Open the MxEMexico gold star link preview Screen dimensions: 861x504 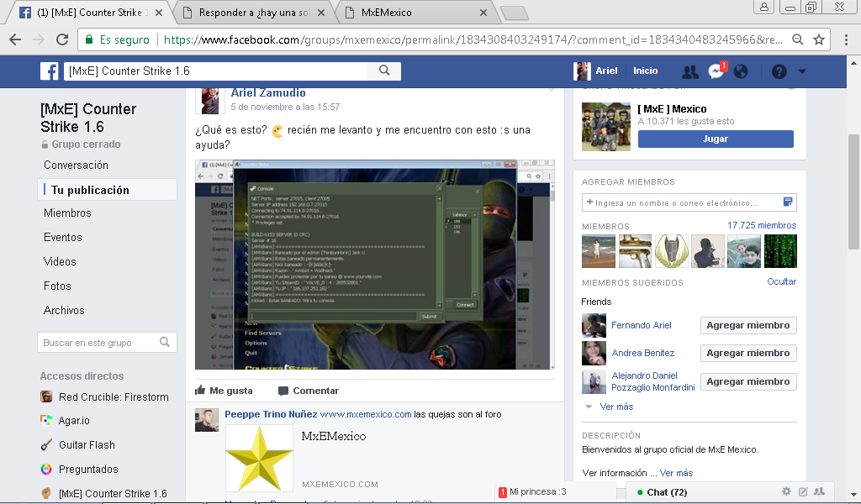pos(259,458)
